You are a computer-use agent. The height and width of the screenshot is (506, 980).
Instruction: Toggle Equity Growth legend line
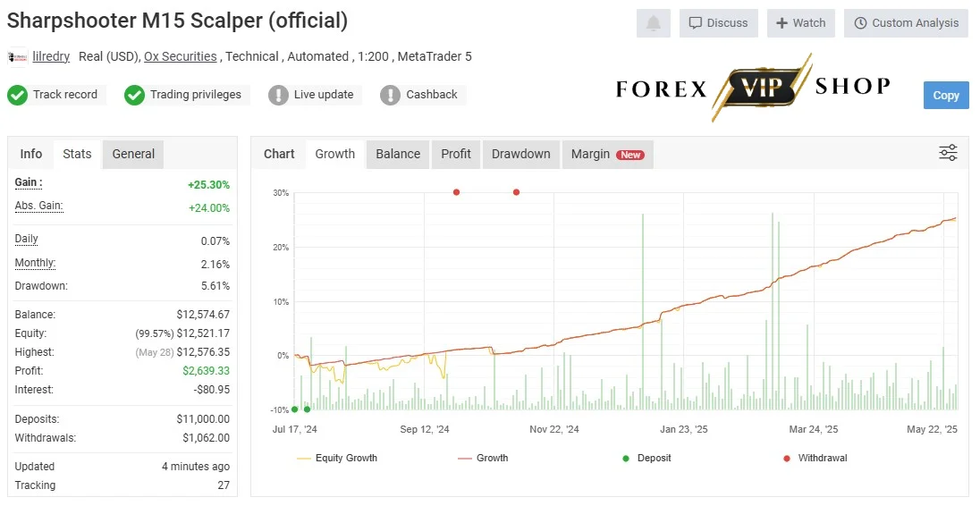click(337, 458)
